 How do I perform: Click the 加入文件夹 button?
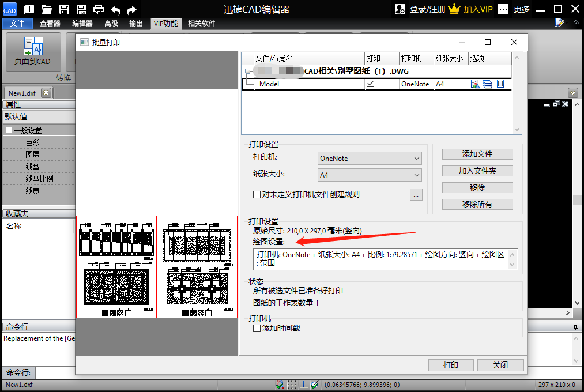[x=477, y=171]
